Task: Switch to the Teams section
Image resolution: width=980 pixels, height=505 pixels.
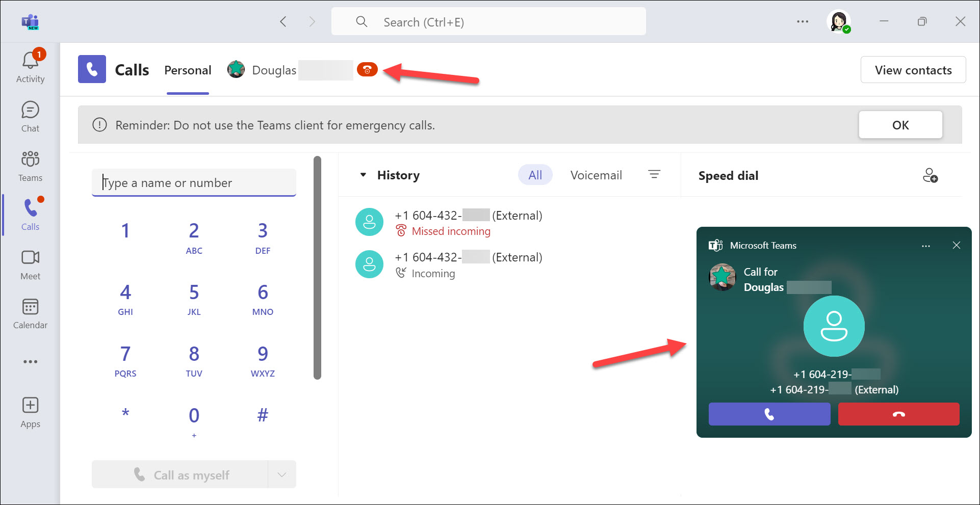Action: click(30, 166)
